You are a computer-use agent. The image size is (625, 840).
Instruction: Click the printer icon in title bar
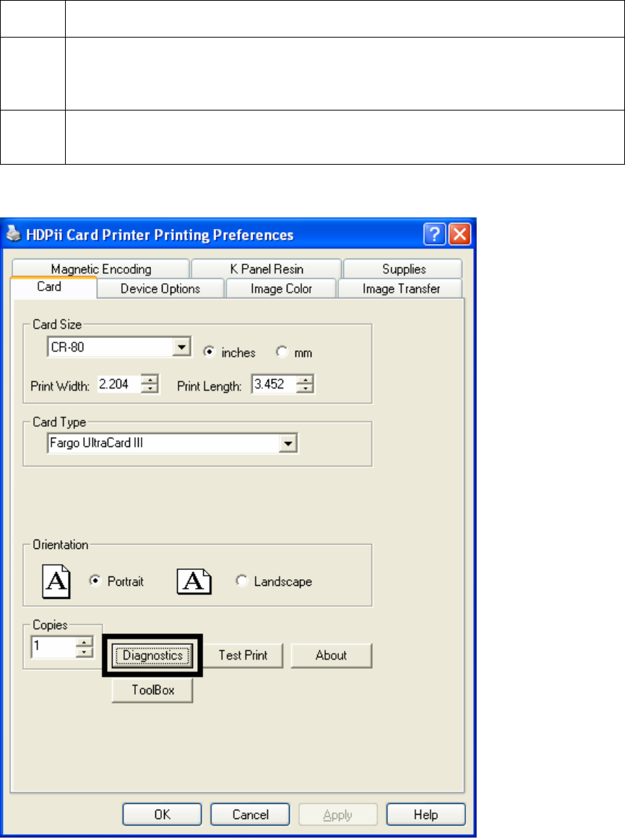click(14, 234)
